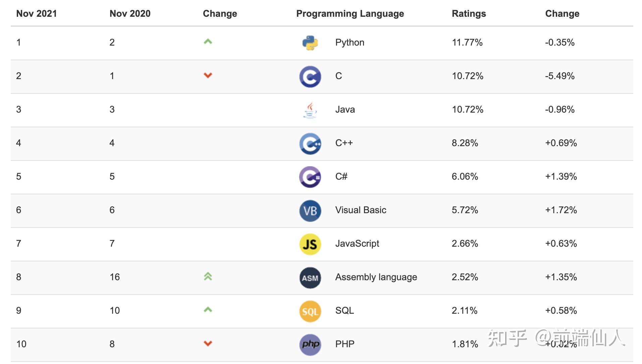Click the red down arrow in C row
The height and width of the screenshot is (364, 642).
pyautogui.click(x=208, y=75)
